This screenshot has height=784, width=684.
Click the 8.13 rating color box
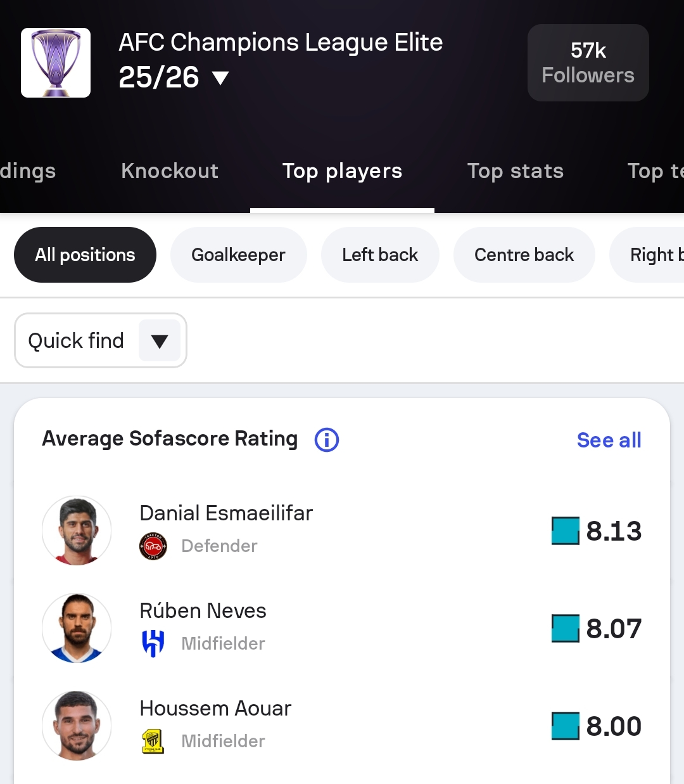click(565, 531)
